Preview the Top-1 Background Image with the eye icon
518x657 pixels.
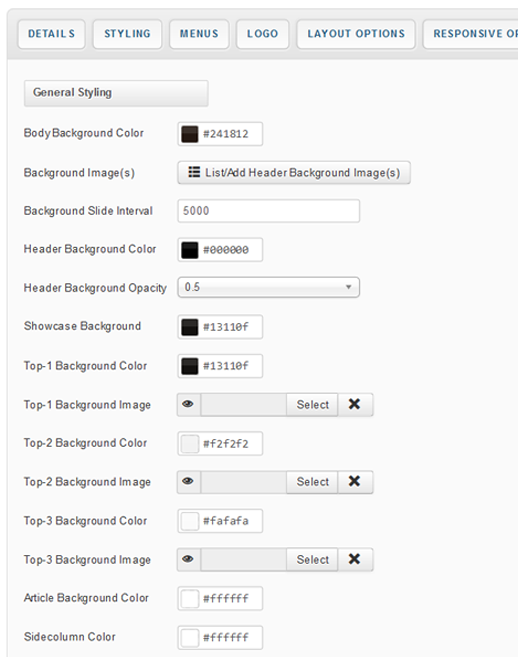coord(188,404)
